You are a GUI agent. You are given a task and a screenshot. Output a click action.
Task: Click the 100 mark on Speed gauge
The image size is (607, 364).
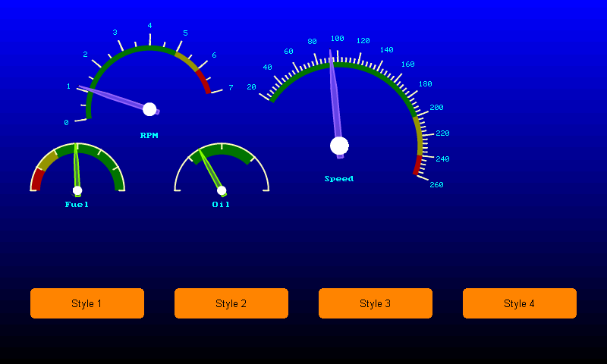tap(337, 38)
